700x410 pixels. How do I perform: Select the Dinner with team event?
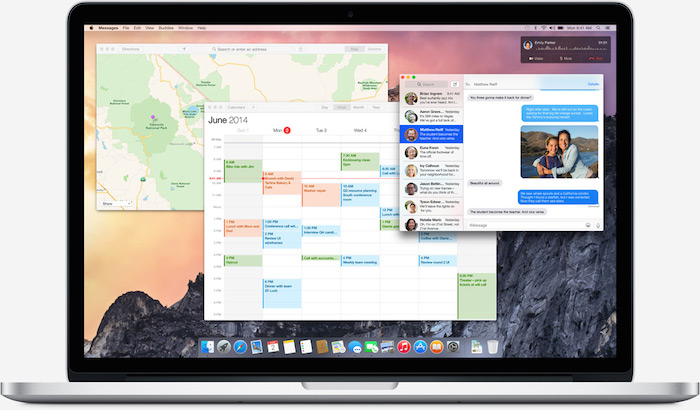tap(282, 293)
